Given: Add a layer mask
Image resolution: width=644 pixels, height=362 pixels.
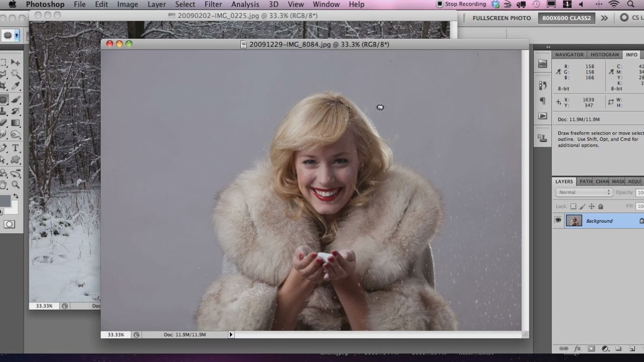Looking at the screenshot, I should [592, 348].
